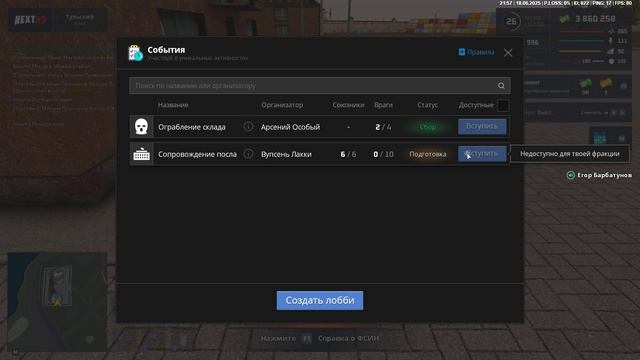Click the Враги column header

(383, 105)
